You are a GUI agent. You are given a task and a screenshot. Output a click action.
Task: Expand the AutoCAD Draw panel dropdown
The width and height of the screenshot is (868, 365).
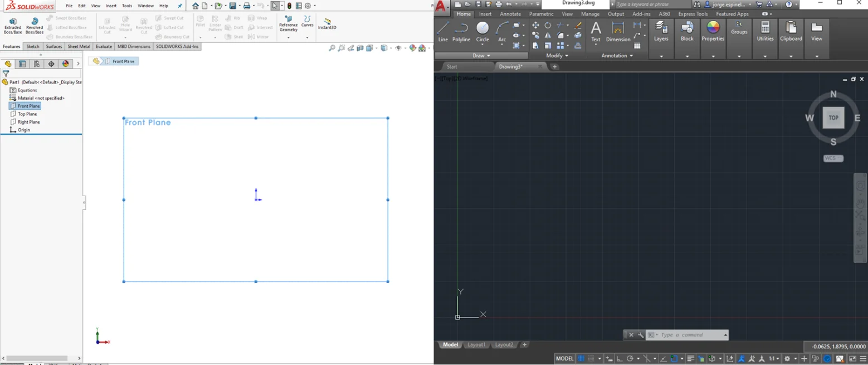tap(481, 56)
